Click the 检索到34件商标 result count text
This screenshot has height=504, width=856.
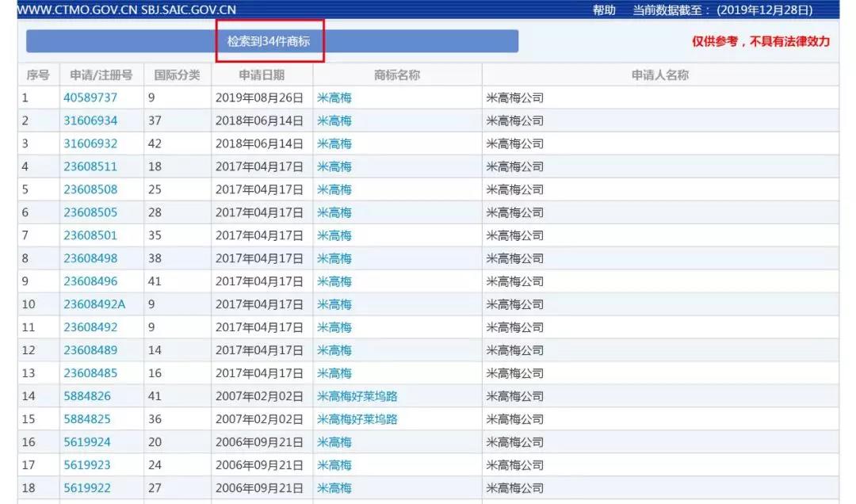coord(269,41)
